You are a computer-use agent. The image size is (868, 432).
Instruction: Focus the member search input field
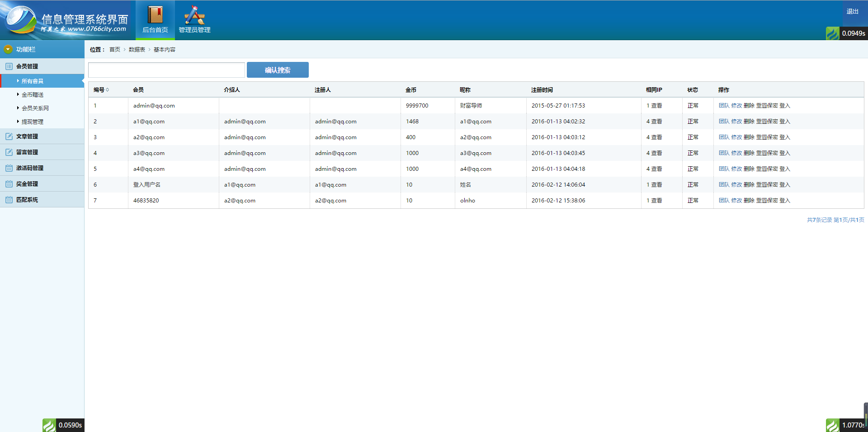[166, 70]
